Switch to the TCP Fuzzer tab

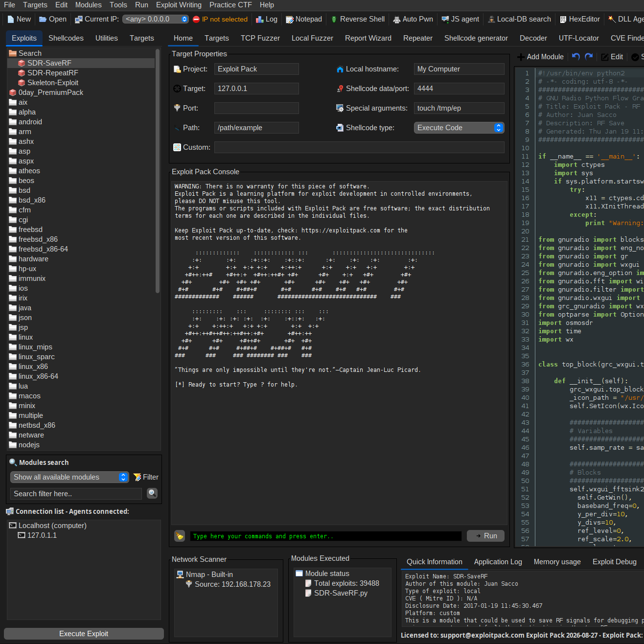point(260,38)
